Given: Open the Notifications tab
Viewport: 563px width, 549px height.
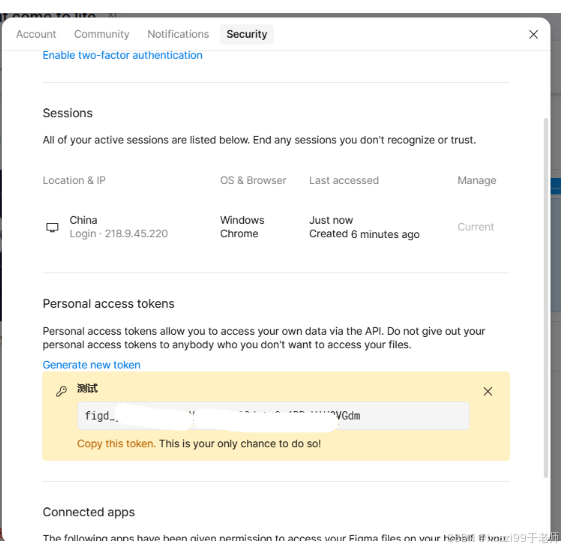Looking at the screenshot, I should click(178, 34).
